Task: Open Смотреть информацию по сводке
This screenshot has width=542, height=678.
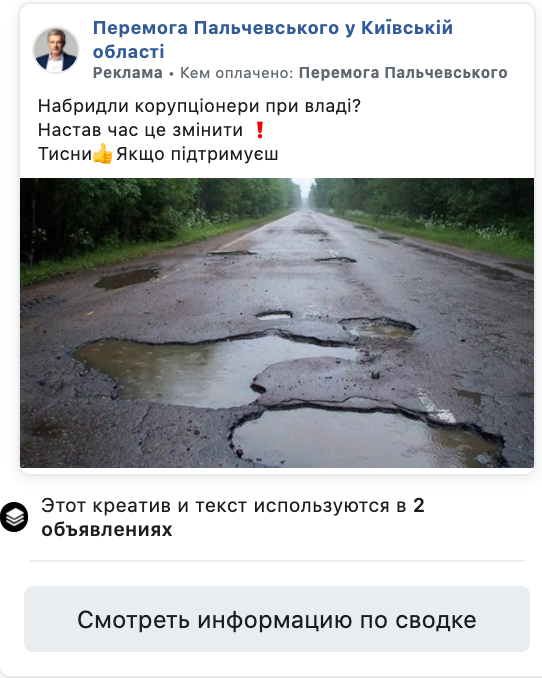Action: tap(277, 619)
